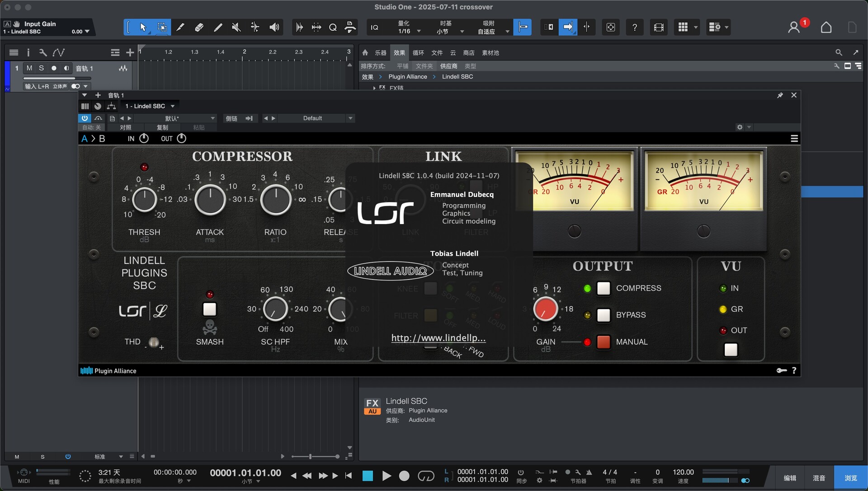868x491 pixels.
Task: Add a new track with plus button
Action: point(130,53)
